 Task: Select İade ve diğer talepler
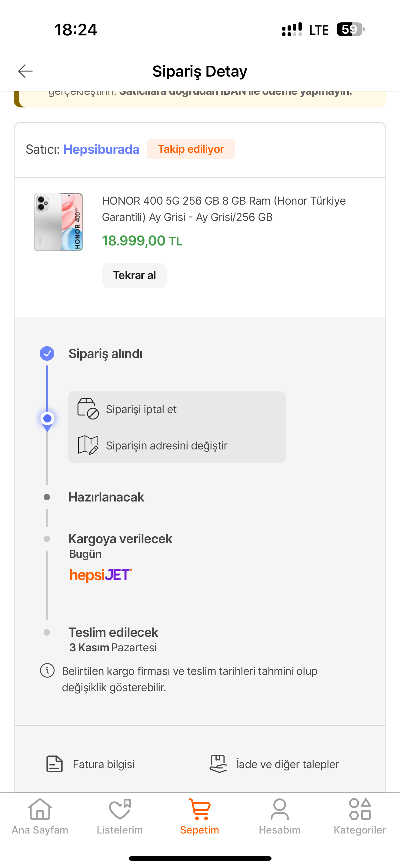click(287, 764)
